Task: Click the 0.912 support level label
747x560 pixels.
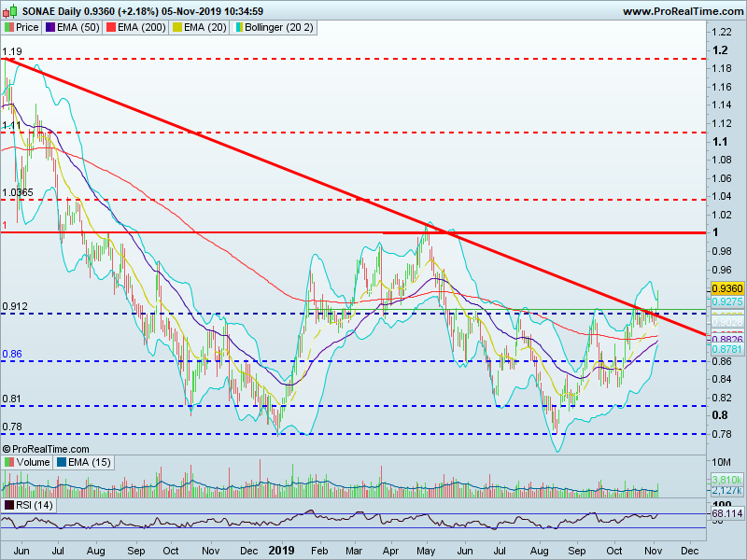Action: pyautogui.click(x=15, y=306)
